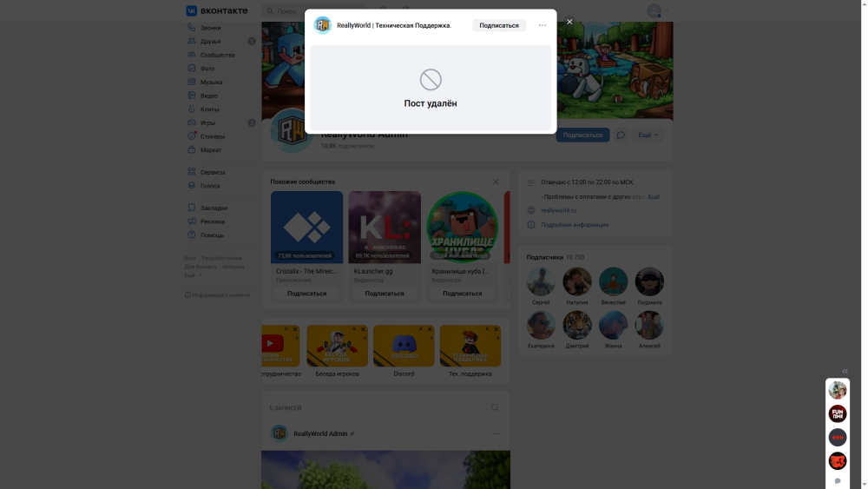Viewport: 868px width, 489px height.
Task: Open the profile avatar dropdown
Action: [x=658, y=10]
